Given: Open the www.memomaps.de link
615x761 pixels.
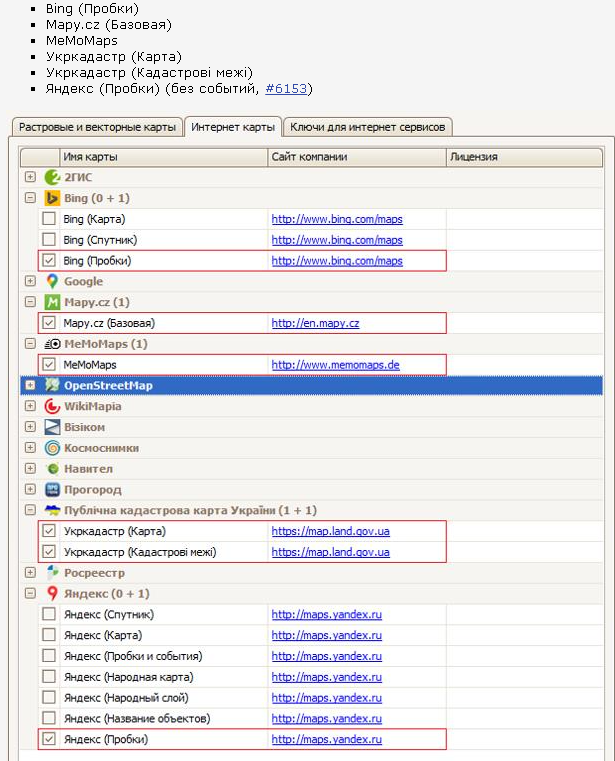Looking at the screenshot, I should (x=335, y=365).
